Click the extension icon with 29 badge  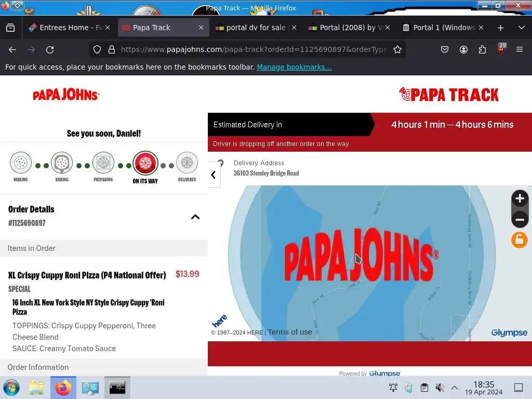[501, 49]
